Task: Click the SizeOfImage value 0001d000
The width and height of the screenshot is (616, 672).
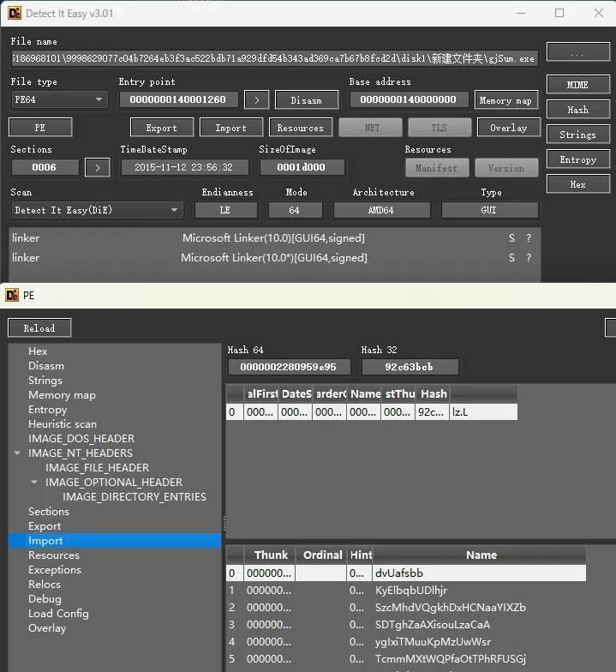Action: tap(302, 168)
